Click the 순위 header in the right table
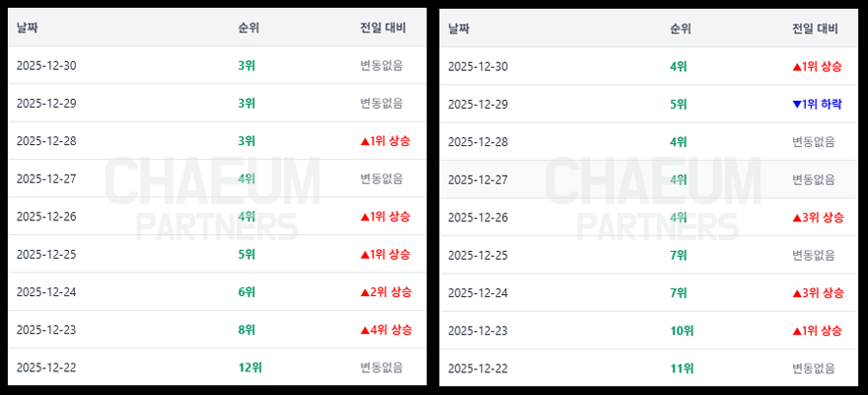The image size is (868, 395). 680,29
